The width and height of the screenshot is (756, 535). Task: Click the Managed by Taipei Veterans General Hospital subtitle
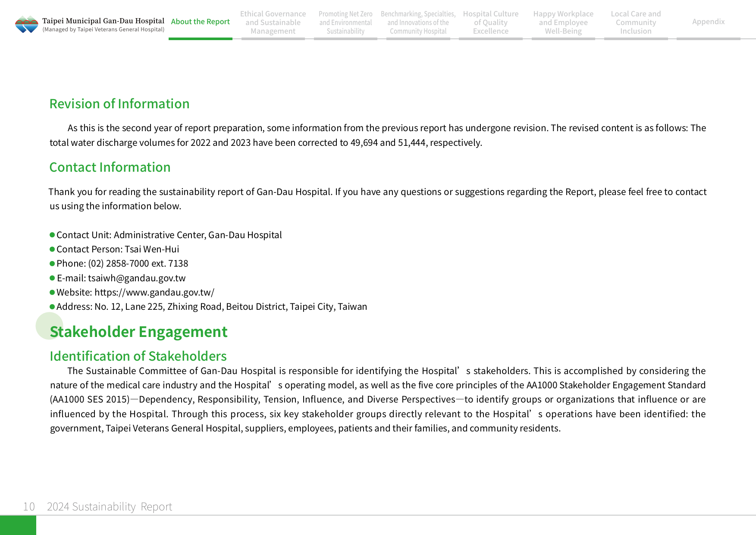click(x=104, y=29)
